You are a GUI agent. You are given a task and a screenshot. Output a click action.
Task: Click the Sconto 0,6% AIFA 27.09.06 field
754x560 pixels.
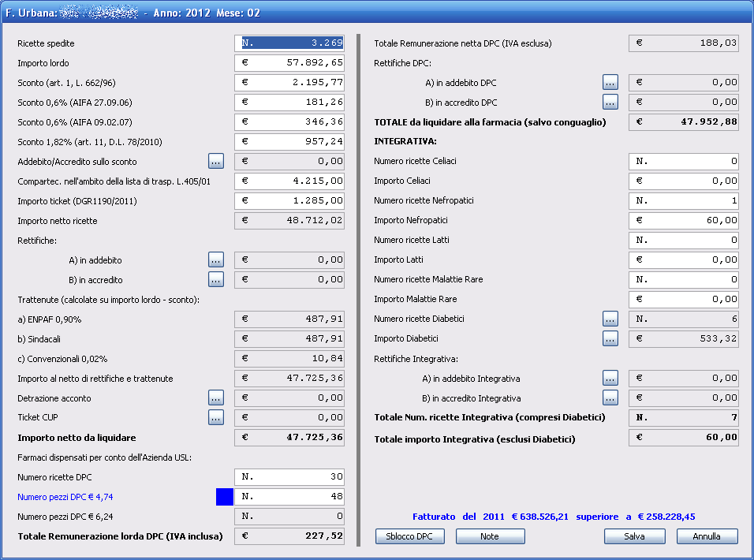289,103
